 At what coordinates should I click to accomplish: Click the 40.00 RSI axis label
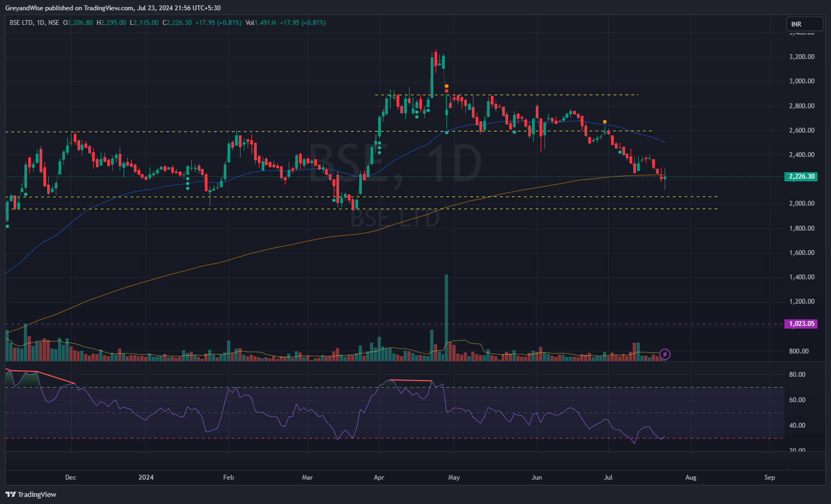click(x=797, y=426)
